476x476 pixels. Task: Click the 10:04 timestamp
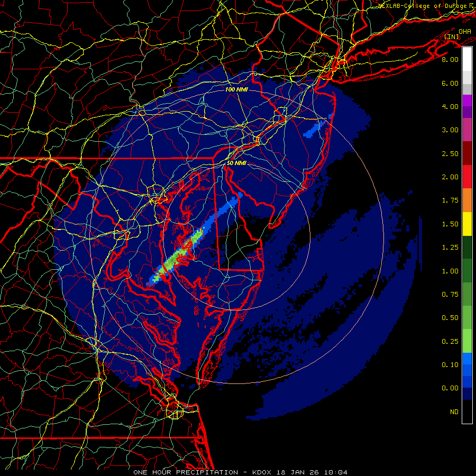point(335,472)
